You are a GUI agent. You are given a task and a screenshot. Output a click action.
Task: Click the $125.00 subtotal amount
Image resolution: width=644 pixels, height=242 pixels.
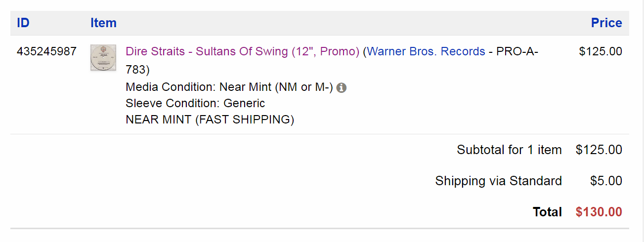point(599,150)
